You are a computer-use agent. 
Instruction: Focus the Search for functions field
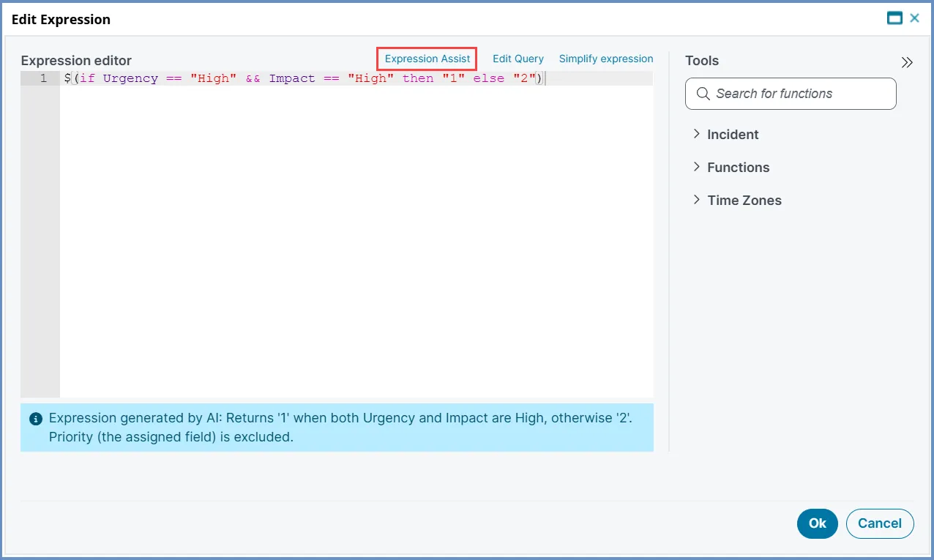coord(791,94)
